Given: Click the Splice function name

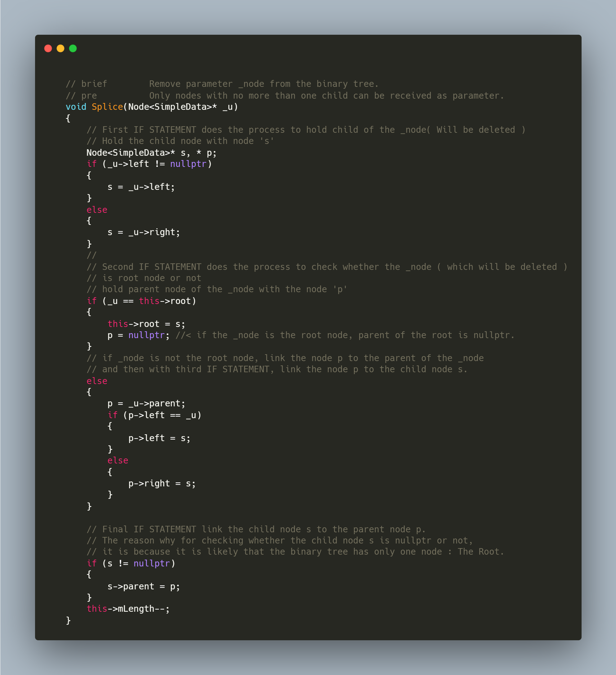Looking at the screenshot, I should (x=107, y=107).
